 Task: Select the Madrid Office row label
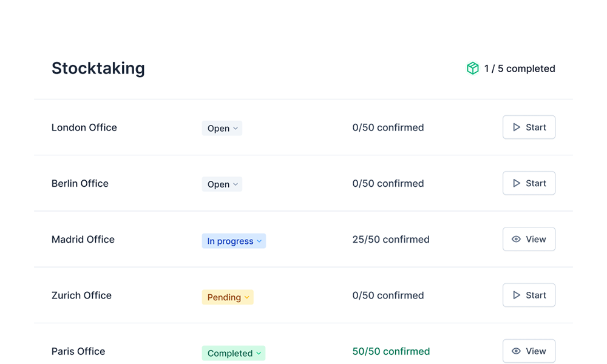click(83, 239)
